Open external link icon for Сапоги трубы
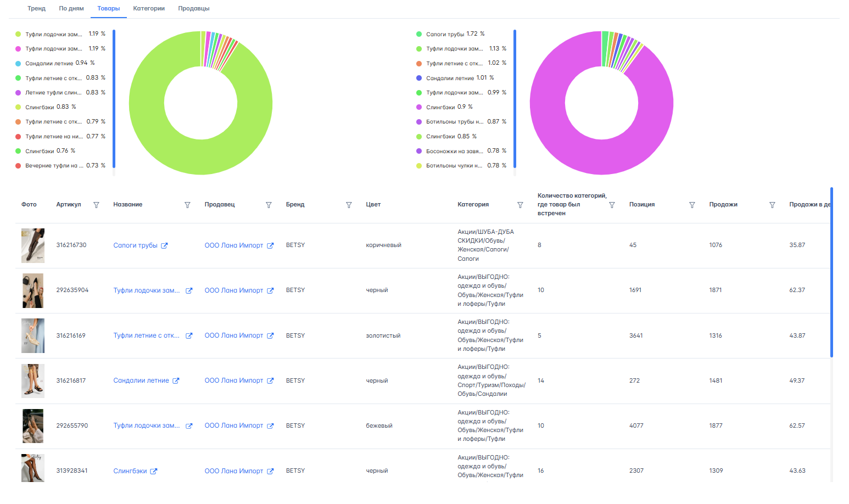Screen dimensions: 849x504 click(164, 246)
